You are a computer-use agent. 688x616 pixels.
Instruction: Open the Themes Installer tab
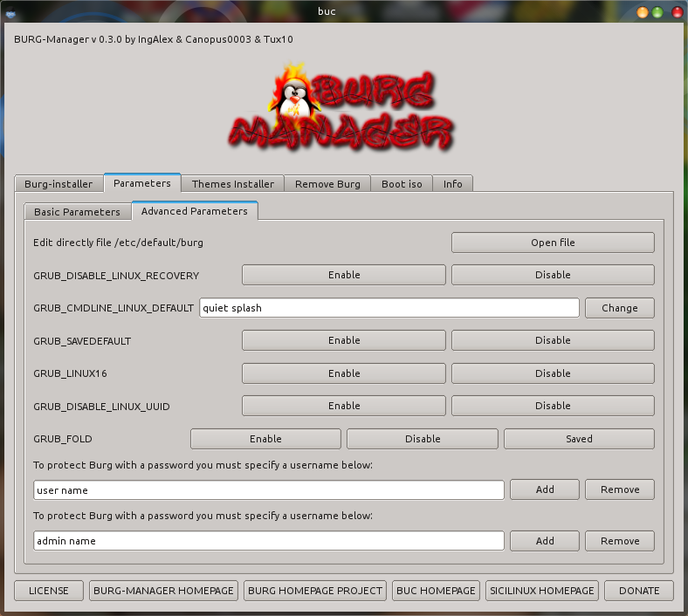pyautogui.click(x=233, y=184)
